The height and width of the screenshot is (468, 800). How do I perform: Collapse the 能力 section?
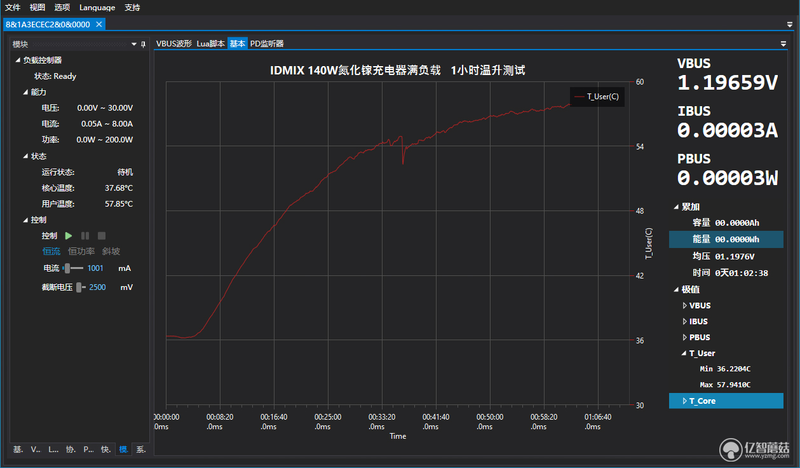pyautogui.click(x=26, y=92)
